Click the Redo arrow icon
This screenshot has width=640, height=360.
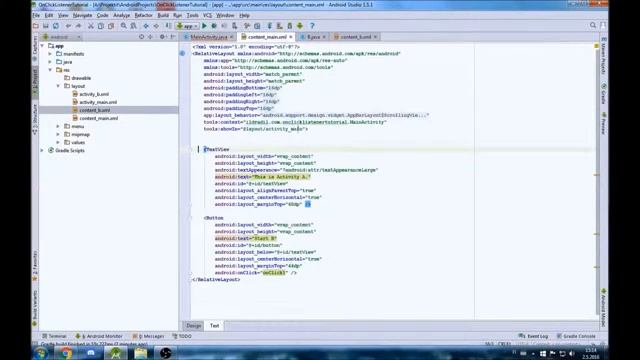(78, 26)
